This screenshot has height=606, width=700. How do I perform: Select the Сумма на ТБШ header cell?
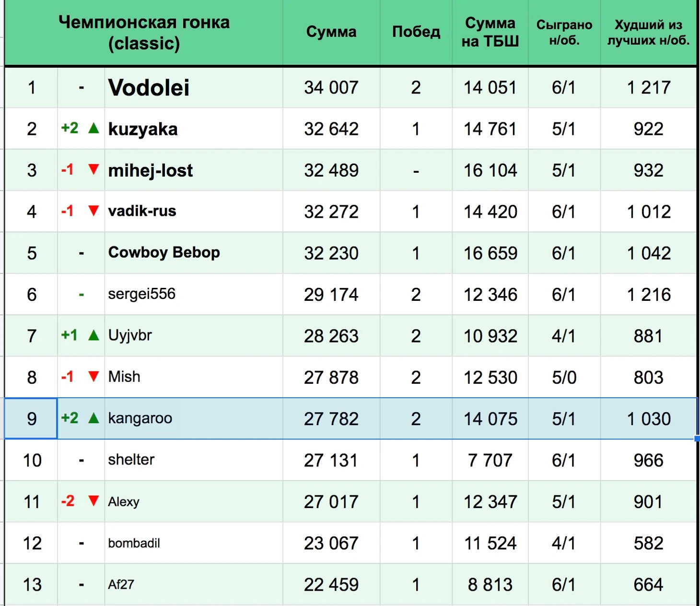pos(490,32)
